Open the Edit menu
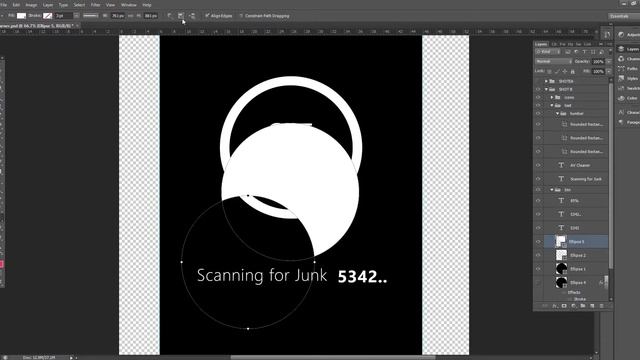This screenshot has width=640, height=360. [x=16, y=5]
